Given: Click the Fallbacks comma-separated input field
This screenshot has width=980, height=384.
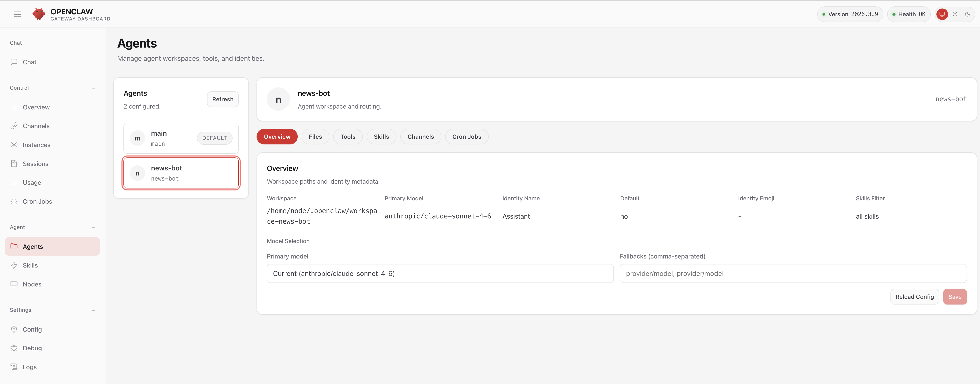Looking at the screenshot, I should coord(793,273).
